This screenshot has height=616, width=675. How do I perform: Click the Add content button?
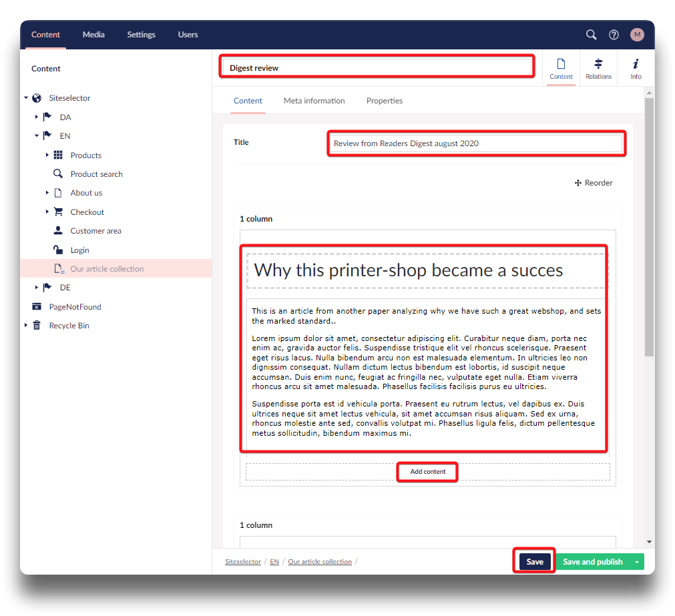(428, 472)
